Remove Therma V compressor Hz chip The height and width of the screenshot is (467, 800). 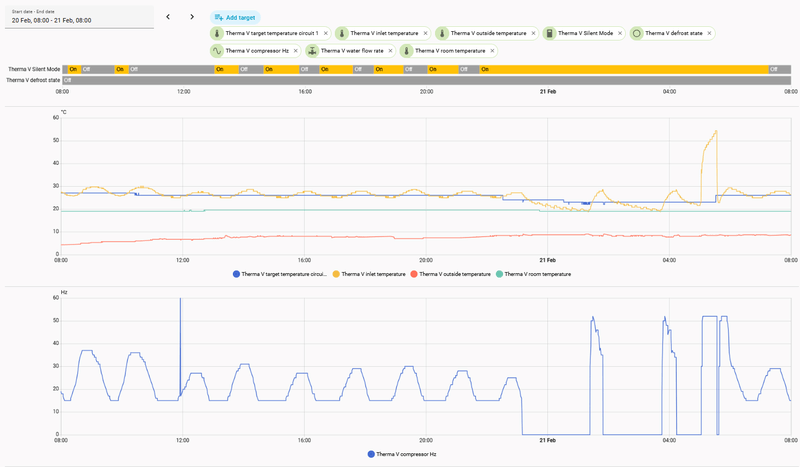click(295, 51)
